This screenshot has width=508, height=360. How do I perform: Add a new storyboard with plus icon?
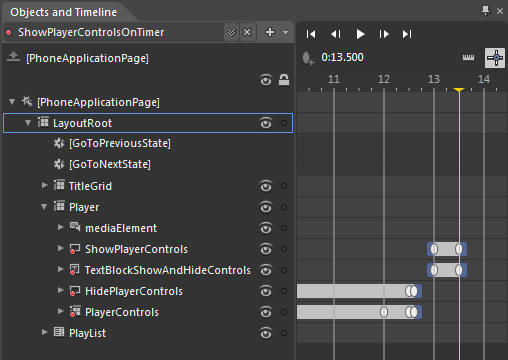(x=270, y=32)
